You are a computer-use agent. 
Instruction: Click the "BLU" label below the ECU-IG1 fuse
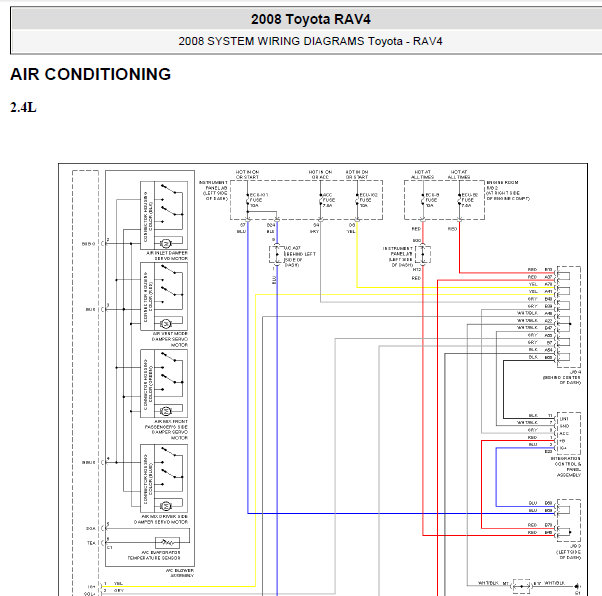241,232
